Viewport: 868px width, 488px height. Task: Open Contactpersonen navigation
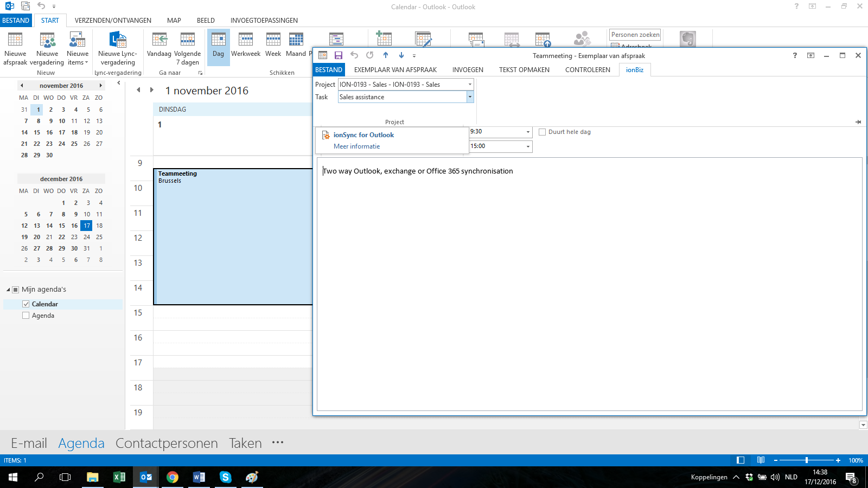(167, 444)
